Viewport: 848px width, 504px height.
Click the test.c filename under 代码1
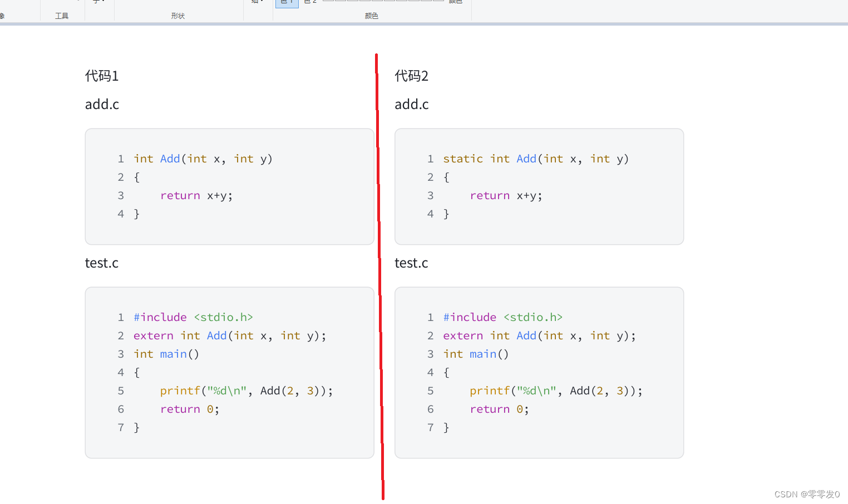pyautogui.click(x=102, y=263)
